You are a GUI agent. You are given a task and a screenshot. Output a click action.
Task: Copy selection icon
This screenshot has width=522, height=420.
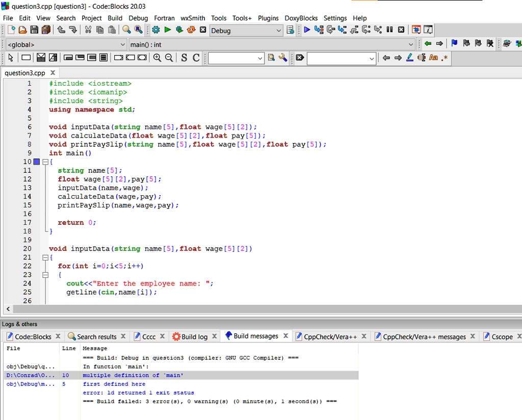100,30
